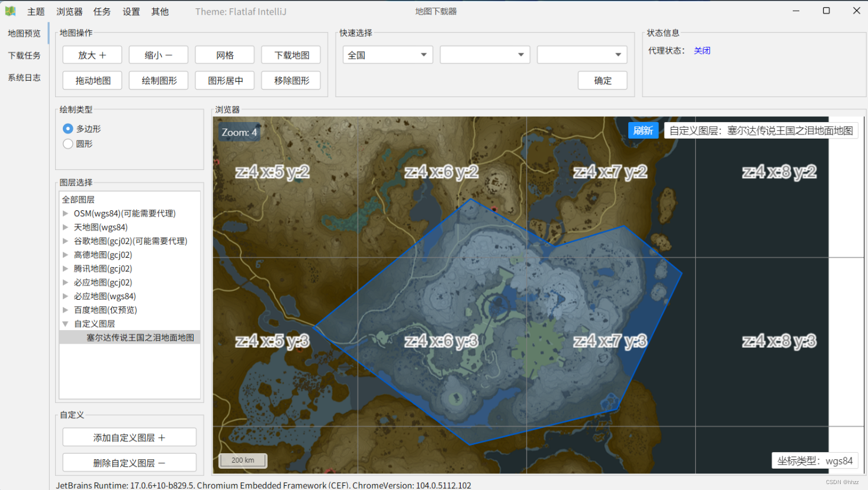Screen dimensions: 868x490
Task: Click the JetBrains Runtime status bar text
Action: [x=263, y=485]
